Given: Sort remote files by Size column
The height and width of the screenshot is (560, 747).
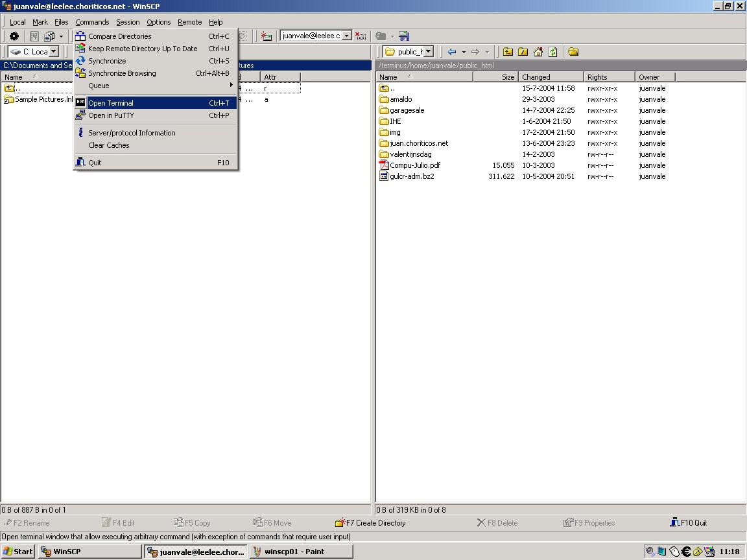Looking at the screenshot, I should pos(495,77).
